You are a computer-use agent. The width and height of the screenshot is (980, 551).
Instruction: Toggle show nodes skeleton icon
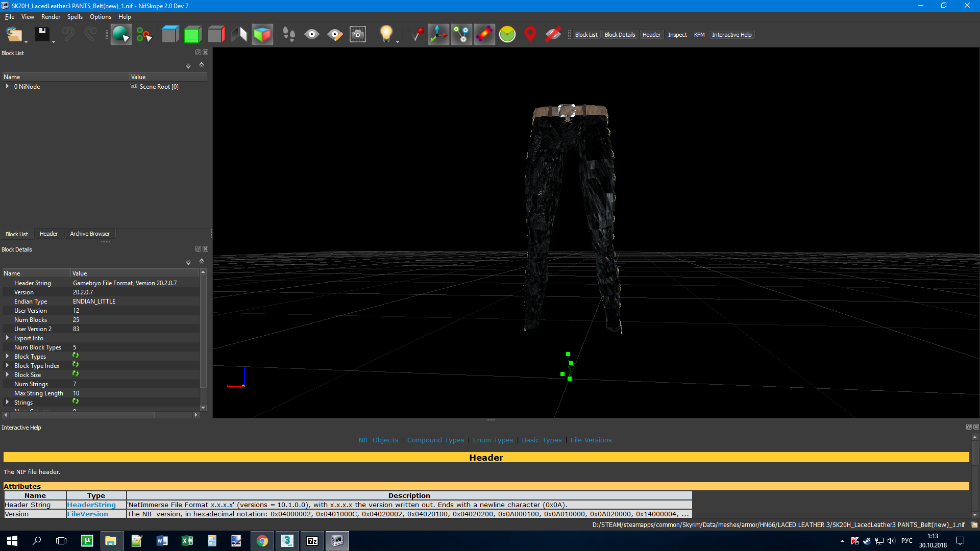click(461, 34)
